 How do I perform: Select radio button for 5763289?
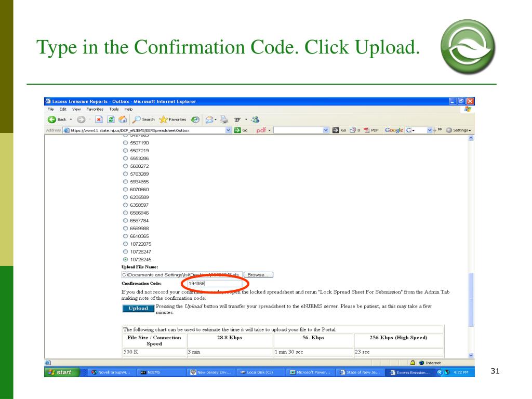click(x=126, y=174)
